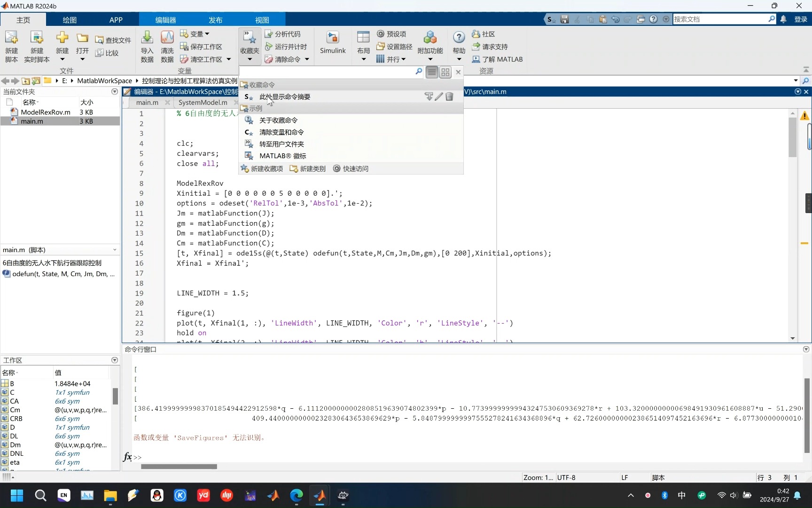The width and height of the screenshot is (812, 508).
Task: Close the favorites popup
Action: 458,72
